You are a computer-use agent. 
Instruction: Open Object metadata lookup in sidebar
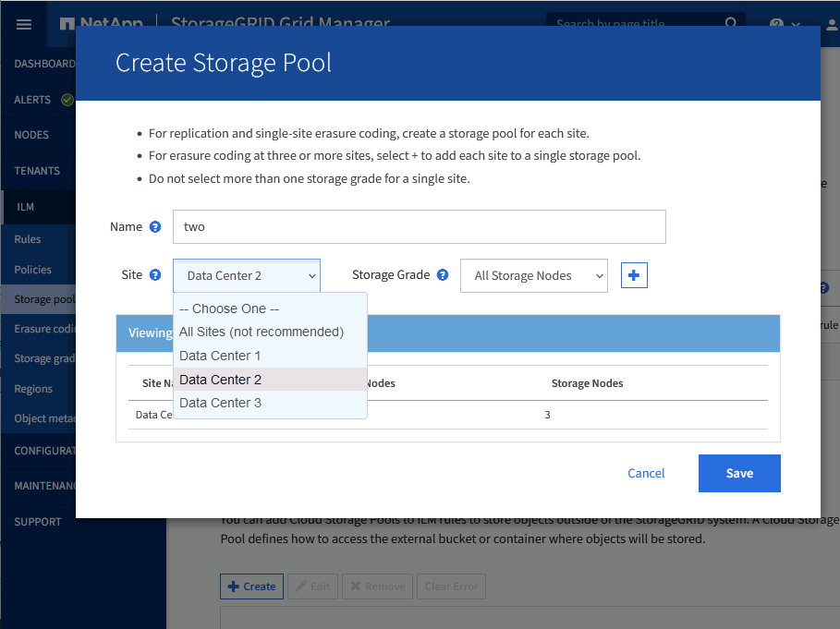(39, 418)
